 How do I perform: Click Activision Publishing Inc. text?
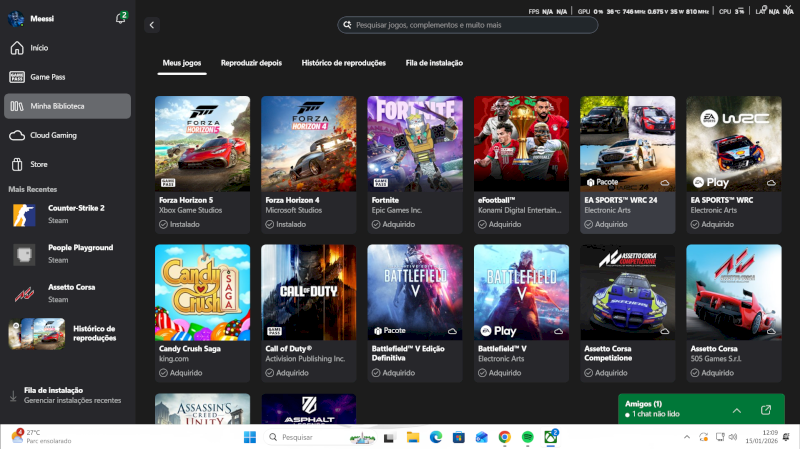305,359
